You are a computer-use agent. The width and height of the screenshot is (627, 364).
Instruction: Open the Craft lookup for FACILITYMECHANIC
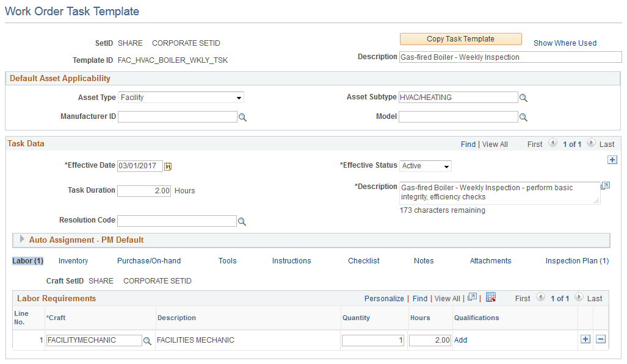coord(147,340)
